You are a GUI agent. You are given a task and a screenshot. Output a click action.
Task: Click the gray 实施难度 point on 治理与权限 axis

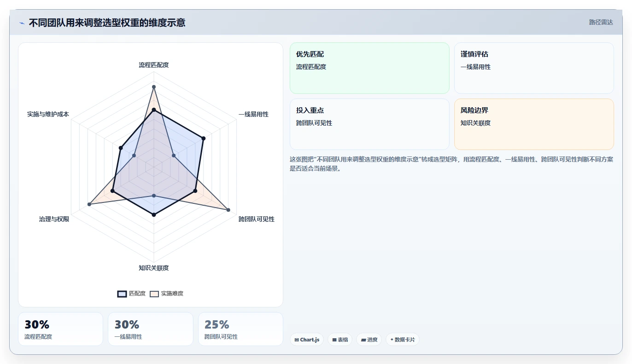point(89,204)
